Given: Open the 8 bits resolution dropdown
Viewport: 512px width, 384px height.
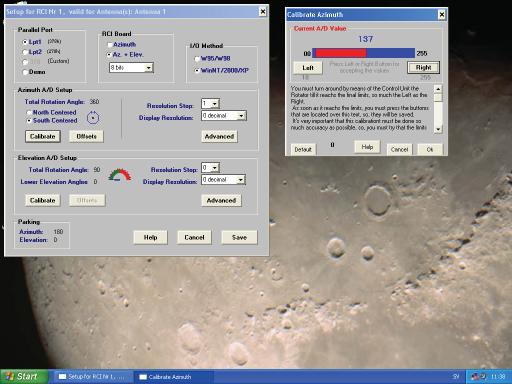Looking at the screenshot, I should coord(149,68).
